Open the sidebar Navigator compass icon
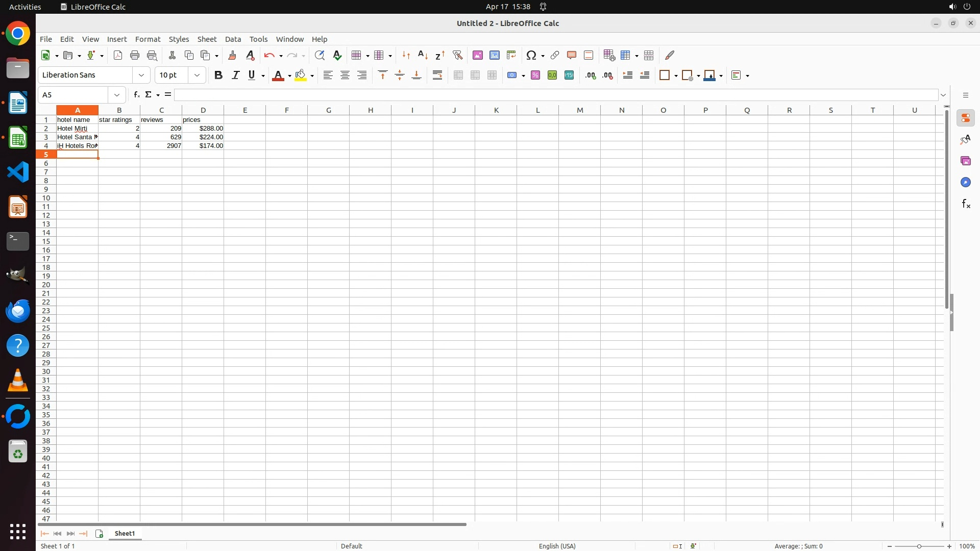The height and width of the screenshot is (551, 980). (x=966, y=183)
